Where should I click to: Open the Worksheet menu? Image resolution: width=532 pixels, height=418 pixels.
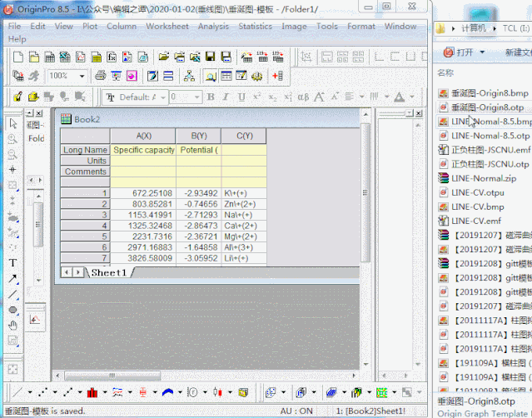point(167,26)
